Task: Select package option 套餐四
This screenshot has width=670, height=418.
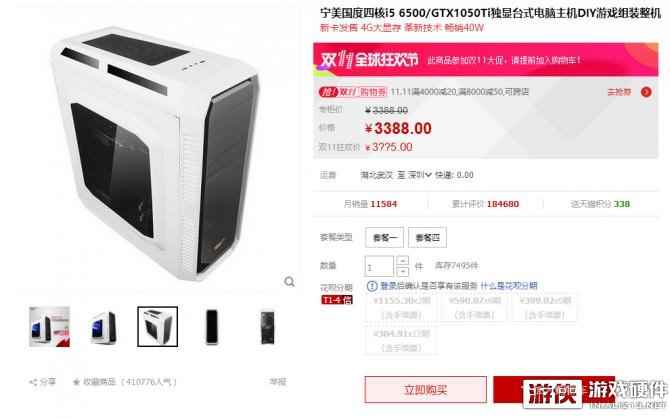Action: point(427,238)
